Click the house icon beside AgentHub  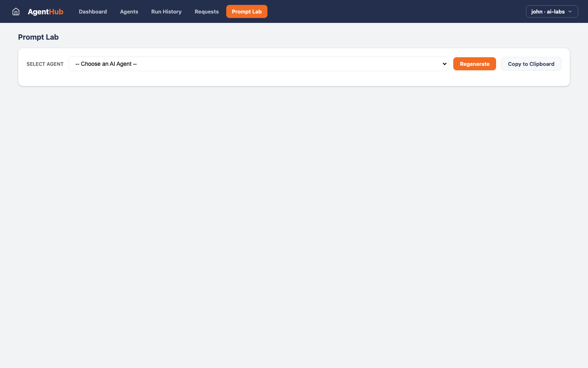point(16,11)
